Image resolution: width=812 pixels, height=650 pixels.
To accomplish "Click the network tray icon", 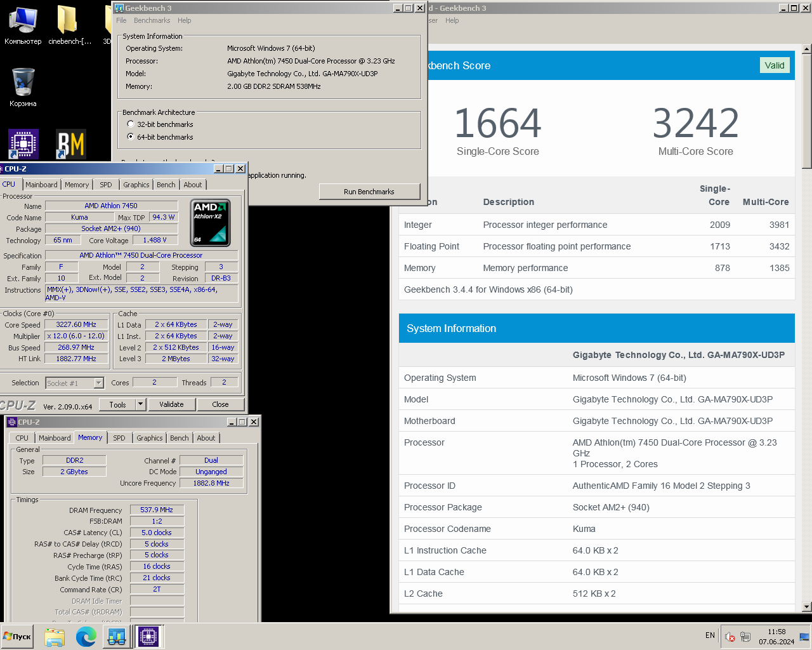I will [745, 637].
